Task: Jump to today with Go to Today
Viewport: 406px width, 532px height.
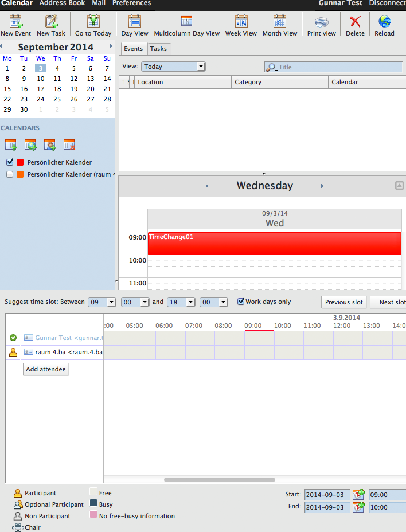Action: pyautogui.click(x=93, y=22)
